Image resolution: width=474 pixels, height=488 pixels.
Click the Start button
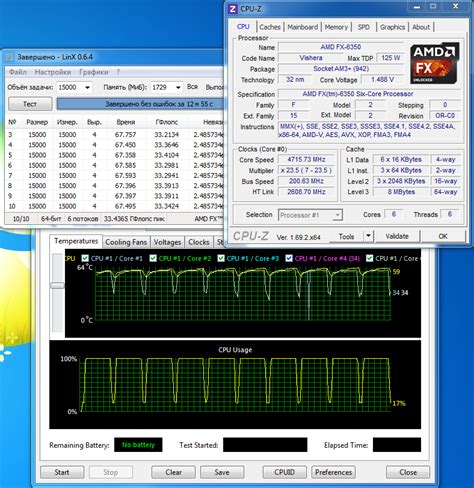[x=62, y=472]
